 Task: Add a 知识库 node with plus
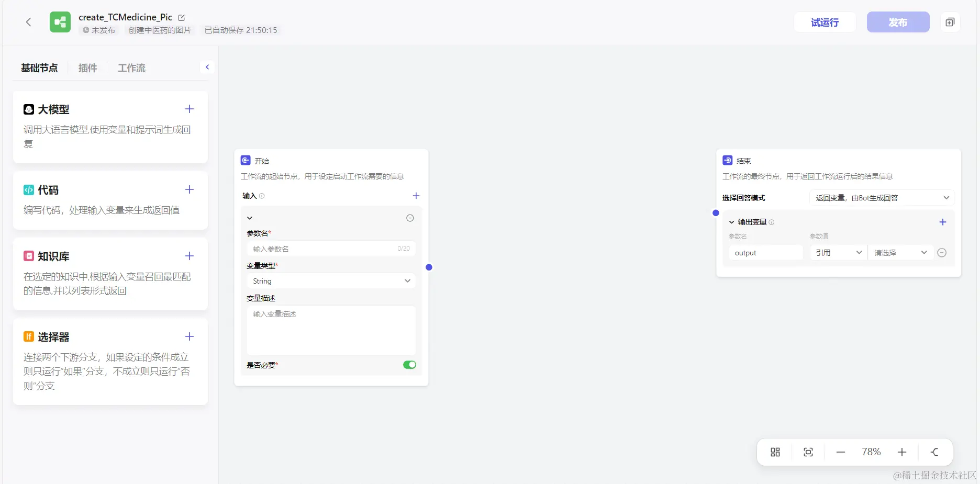tap(190, 256)
